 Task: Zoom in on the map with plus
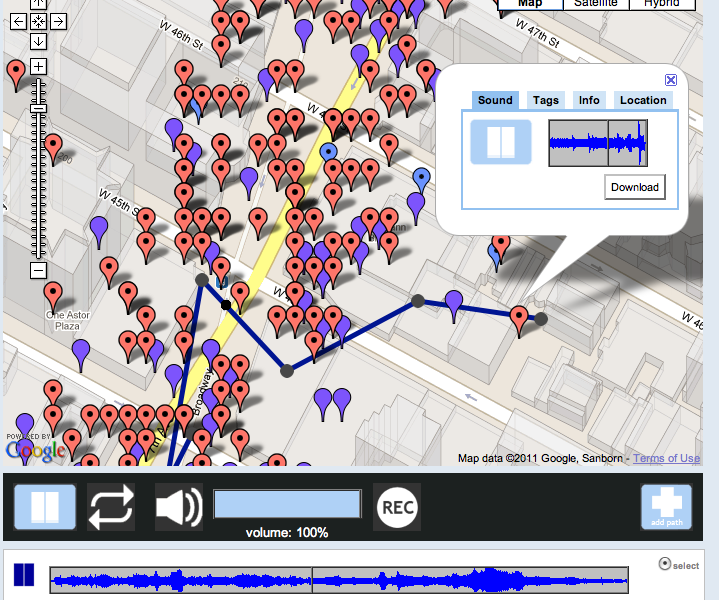pyautogui.click(x=38, y=67)
